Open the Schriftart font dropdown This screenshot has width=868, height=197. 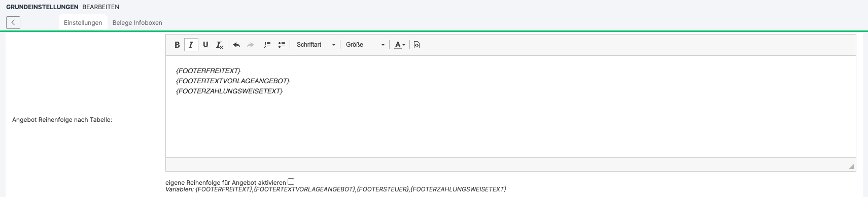click(316, 45)
